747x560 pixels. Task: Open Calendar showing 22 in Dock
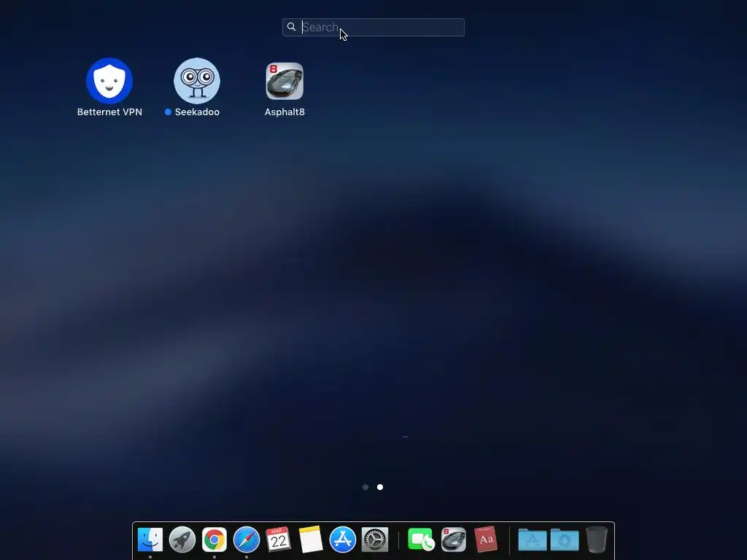point(278,540)
